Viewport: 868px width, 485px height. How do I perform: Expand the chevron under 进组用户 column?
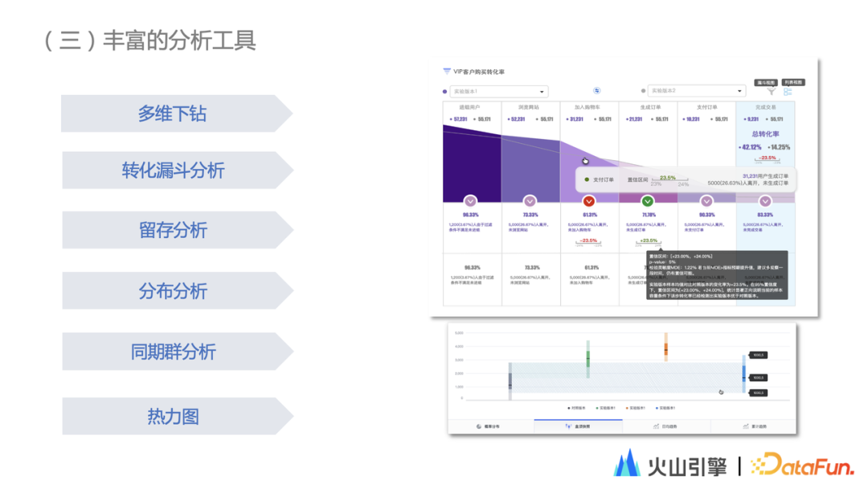point(470,200)
